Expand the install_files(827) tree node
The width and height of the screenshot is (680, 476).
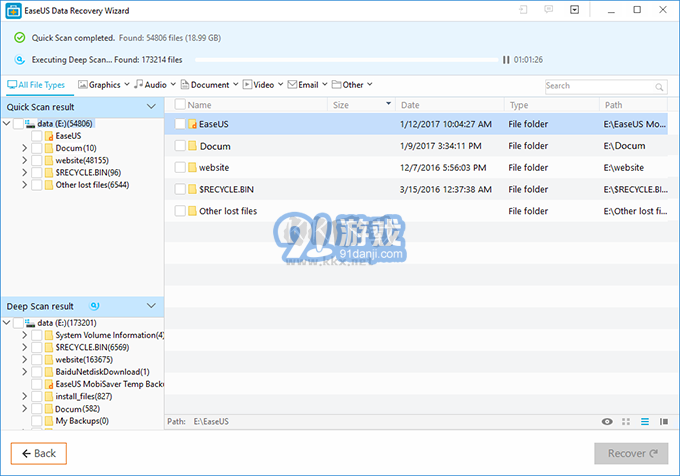(24, 396)
